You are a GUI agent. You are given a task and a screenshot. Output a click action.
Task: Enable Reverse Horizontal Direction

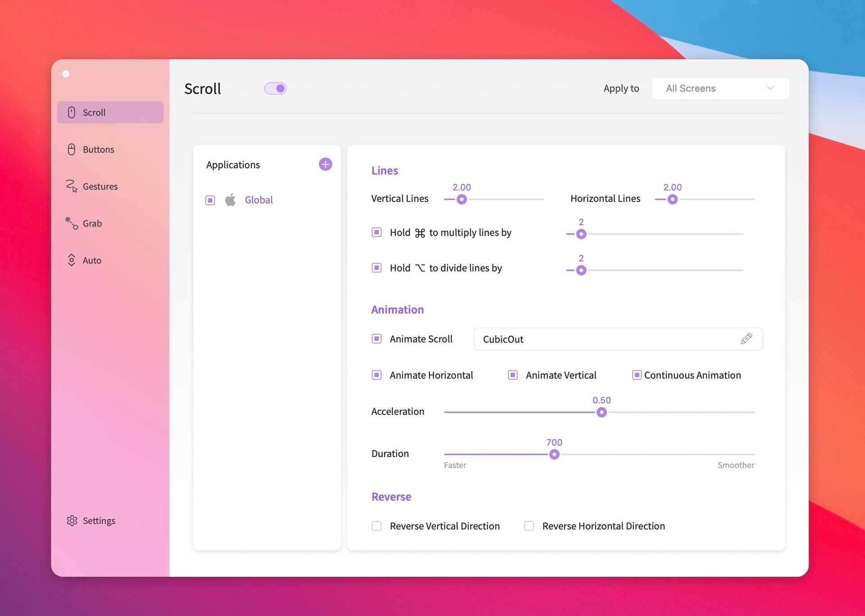tap(529, 526)
